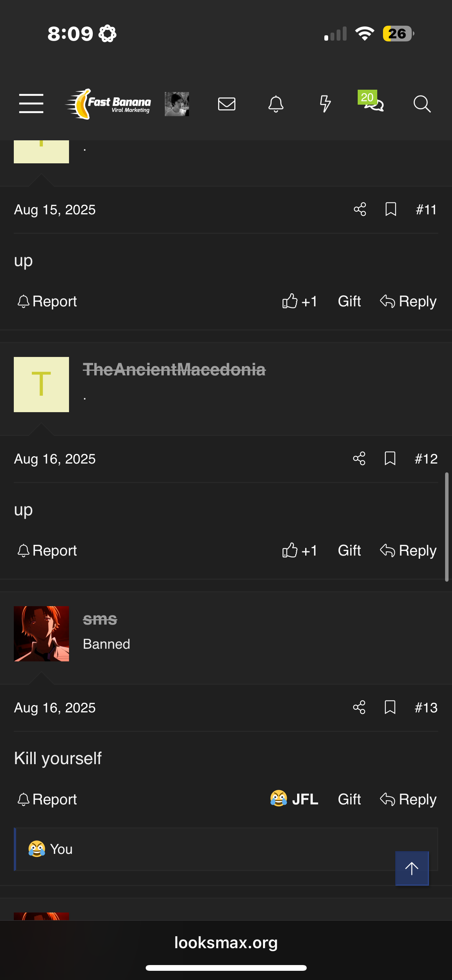Viewport: 452px width, 980px height.
Task: Open the user avatar account menu
Action: (177, 104)
